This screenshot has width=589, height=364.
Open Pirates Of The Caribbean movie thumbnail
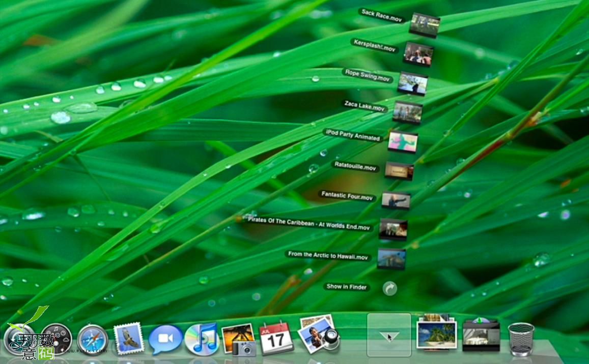pos(393,229)
